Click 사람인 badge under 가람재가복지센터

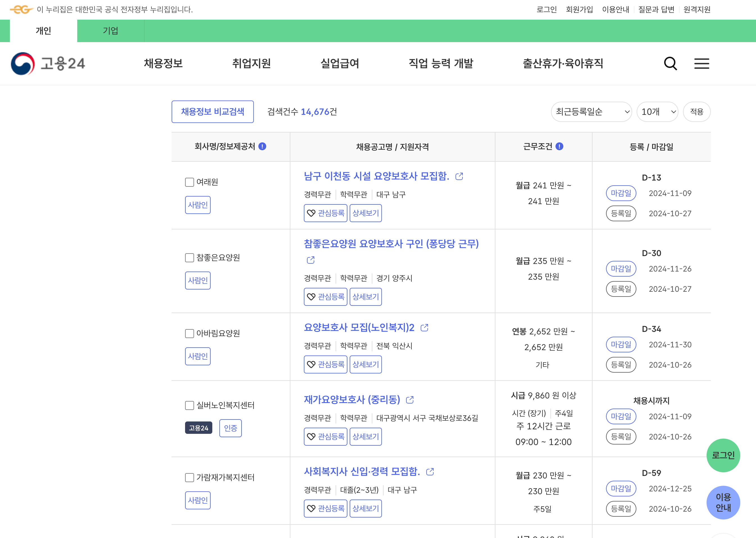click(x=198, y=501)
